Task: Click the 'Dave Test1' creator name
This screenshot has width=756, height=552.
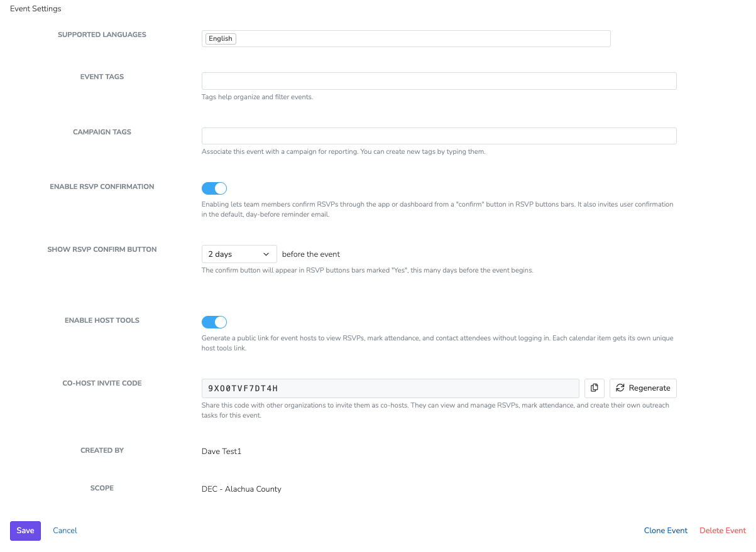Action: 221,452
